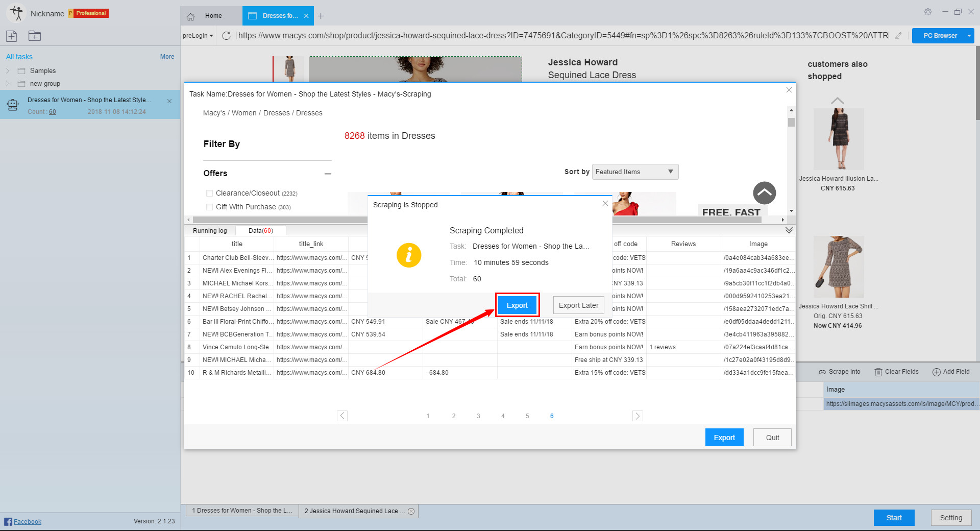
Task: Click the PC Browser button
Action: pos(940,36)
